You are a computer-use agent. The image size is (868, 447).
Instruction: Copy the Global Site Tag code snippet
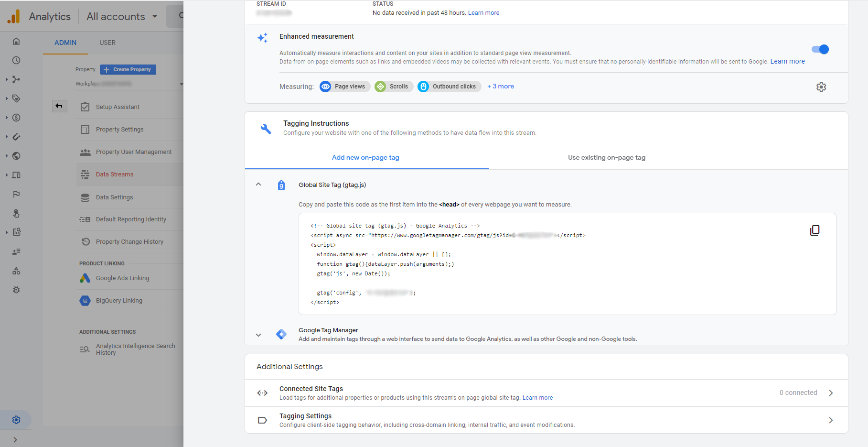tap(814, 230)
